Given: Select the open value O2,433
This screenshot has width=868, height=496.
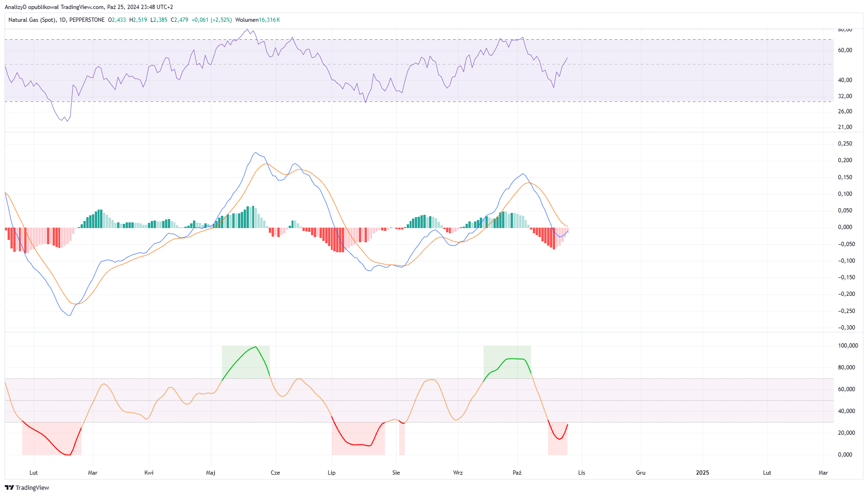Looking at the screenshot, I should click(117, 20).
